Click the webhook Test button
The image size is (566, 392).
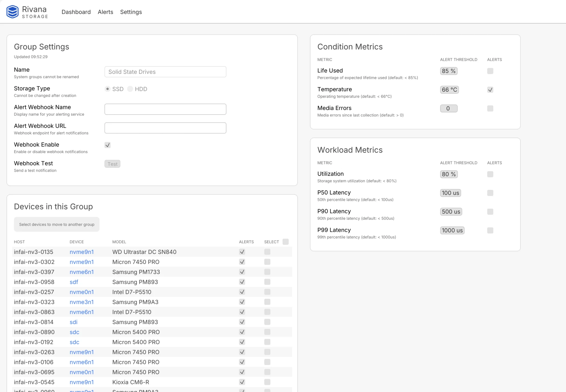(112, 164)
